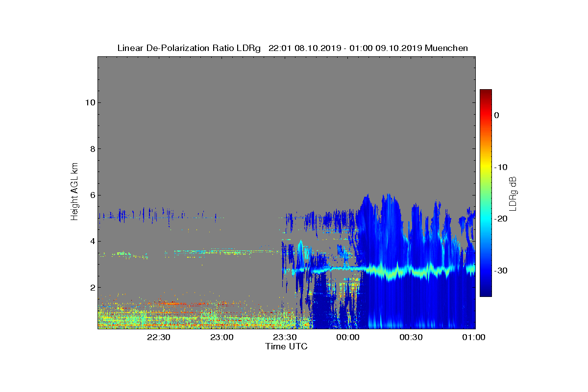Click the 'Height AGL km' y-axis label

74,192
